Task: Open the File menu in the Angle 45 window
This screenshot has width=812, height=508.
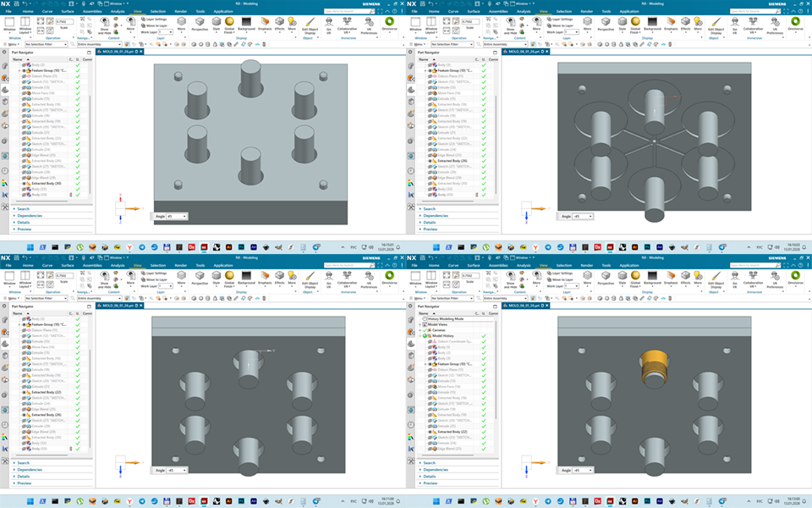Action: 8,11
